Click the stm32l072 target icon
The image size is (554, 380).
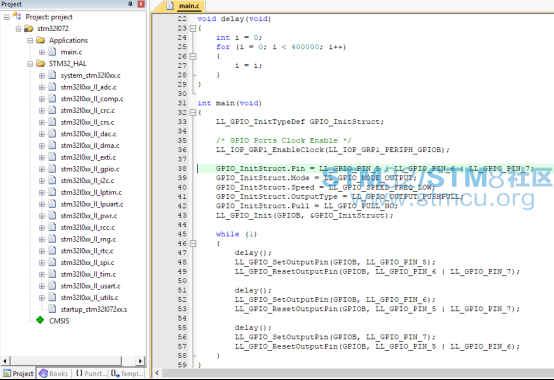[x=29, y=28]
